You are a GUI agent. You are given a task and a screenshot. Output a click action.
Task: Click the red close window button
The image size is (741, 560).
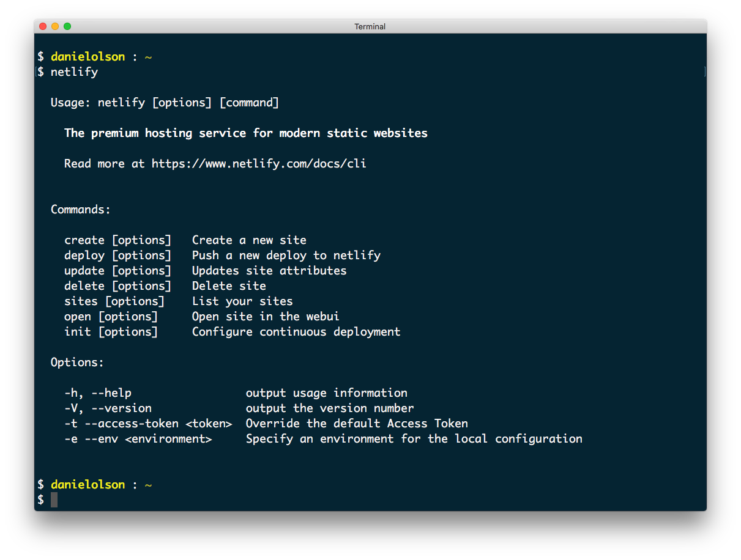43,26
